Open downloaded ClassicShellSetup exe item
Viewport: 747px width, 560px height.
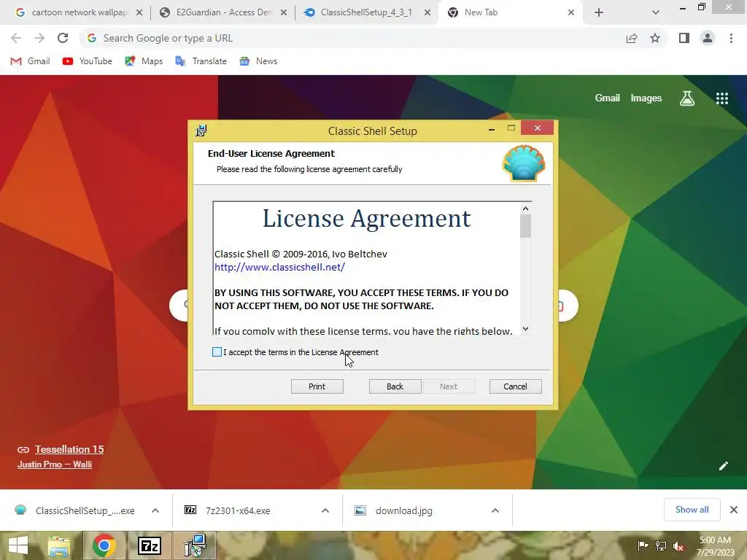tap(76, 510)
